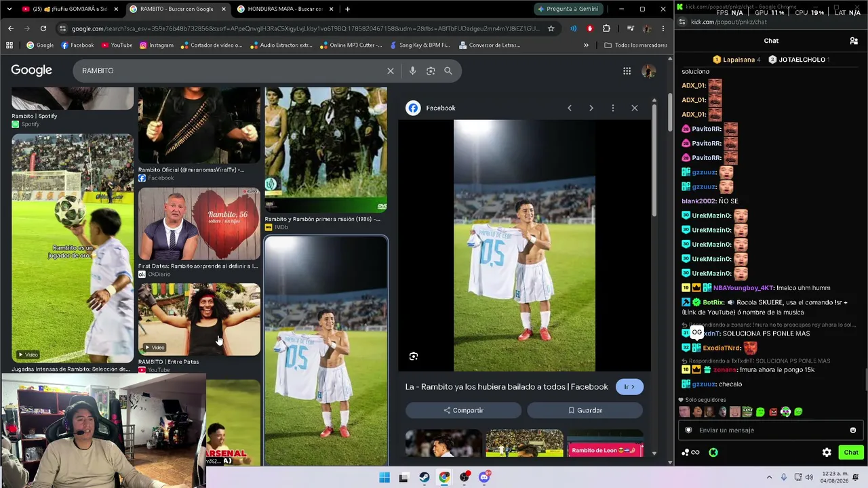Open the YouTube bookmark
The height and width of the screenshot is (488, 868).
click(x=117, y=45)
